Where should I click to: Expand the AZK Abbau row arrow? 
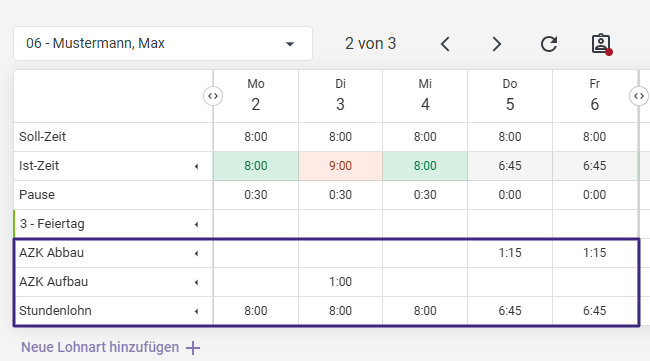point(196,253)
